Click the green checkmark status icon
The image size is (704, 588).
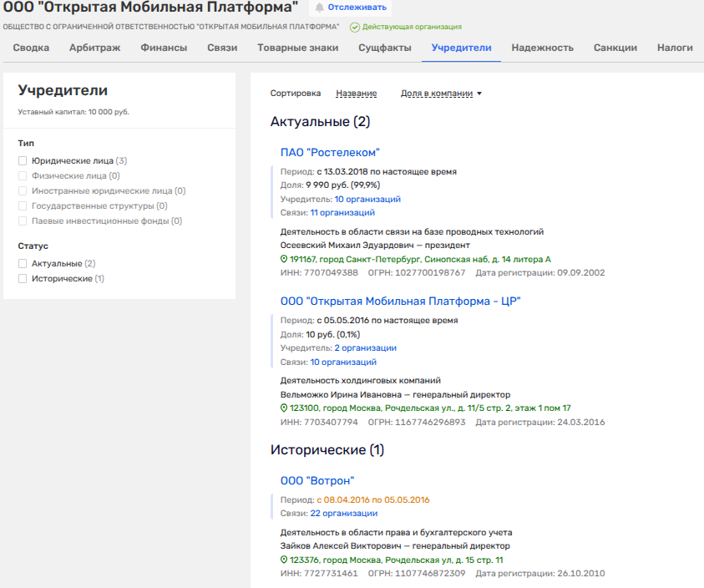[x=355, y=28]
